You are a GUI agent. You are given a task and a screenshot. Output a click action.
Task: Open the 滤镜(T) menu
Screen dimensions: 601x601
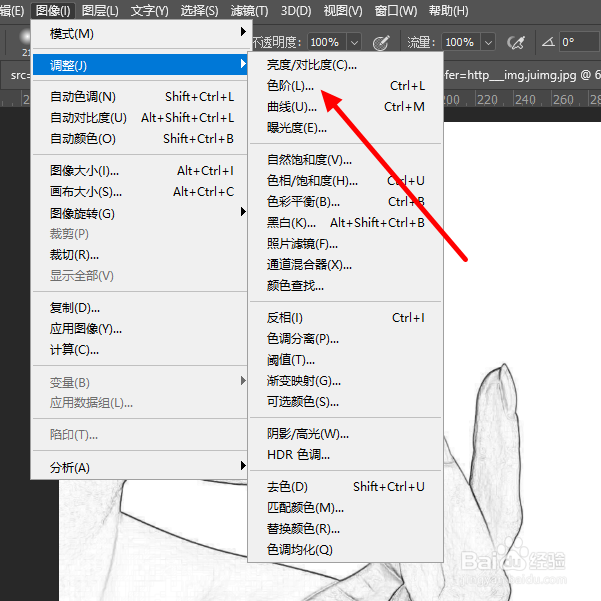pyautogui.click(x=250, y=11)
